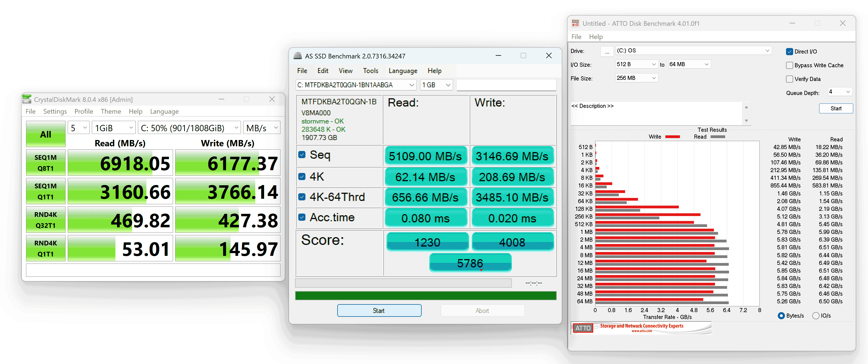
Task: Expand the Queue Depth dropdown
Action: coord(840,92)
